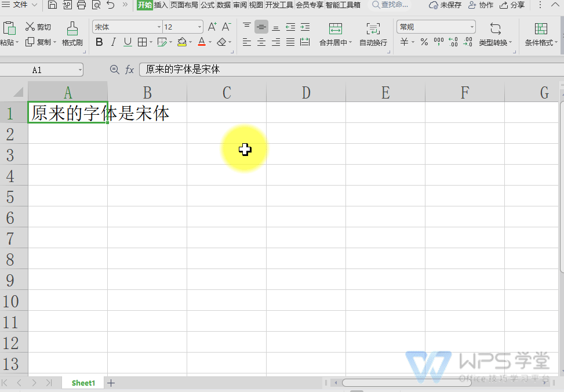Screen dimensions: 564x392
Task: Click the formula bar text field
Action: click(351, 70)
